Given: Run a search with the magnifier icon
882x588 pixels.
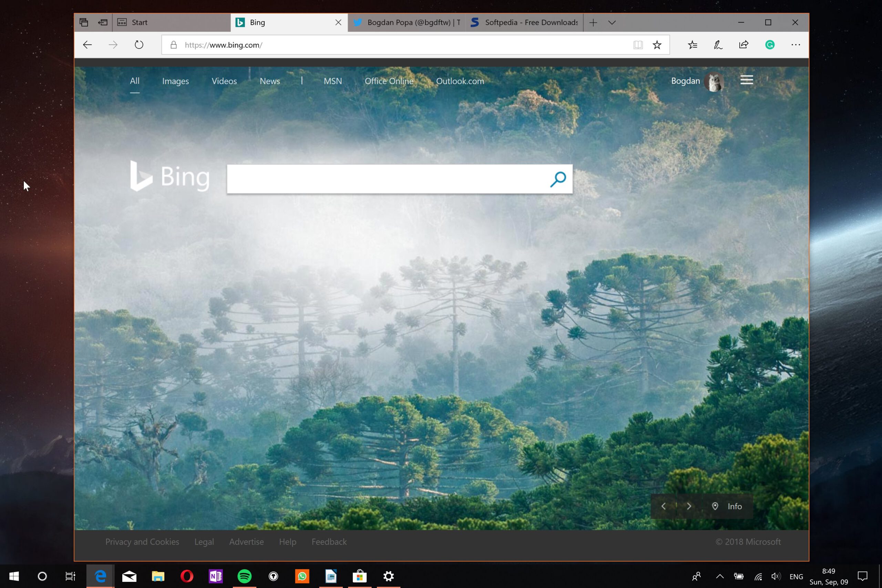Looking at the screenshot, I should [558, 179].
